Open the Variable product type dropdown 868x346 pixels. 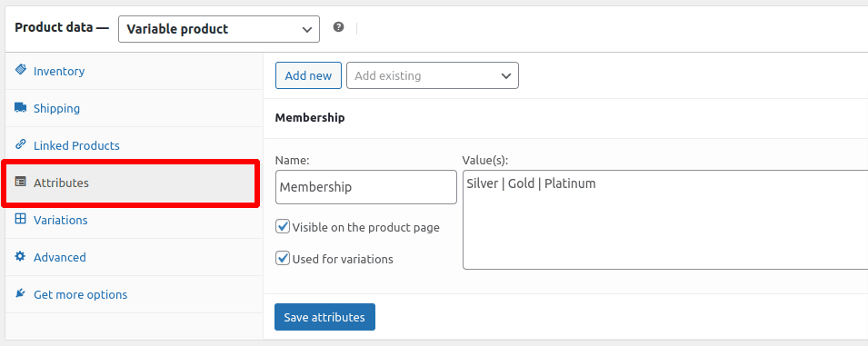[219, 29]
